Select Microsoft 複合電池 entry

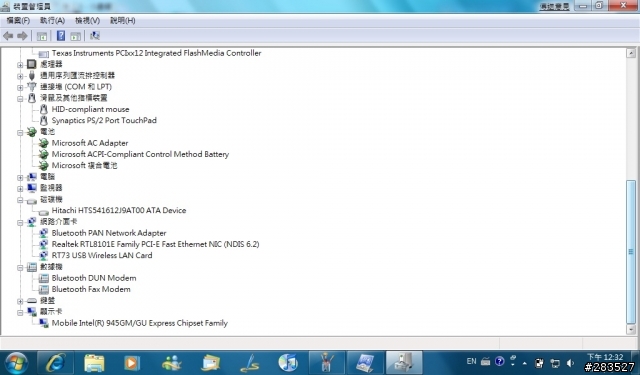tap(84, 165)
